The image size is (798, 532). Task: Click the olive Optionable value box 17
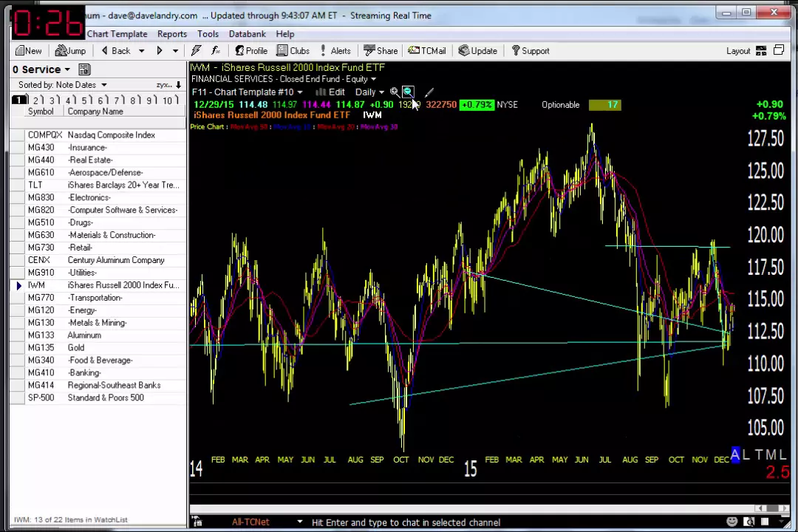(x=605, y=105)
